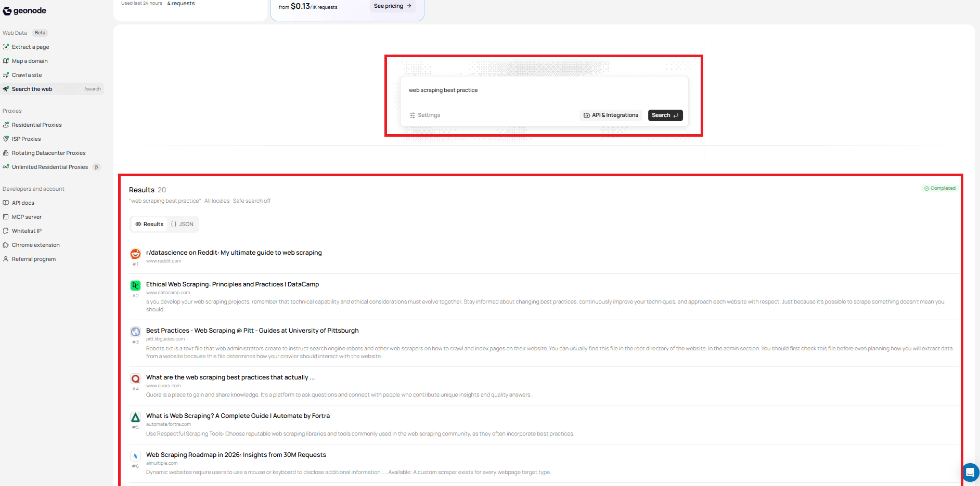
Task: Open Automate by Fortra complete guide result
Action: pyautogui.click(x=238, y=416)
